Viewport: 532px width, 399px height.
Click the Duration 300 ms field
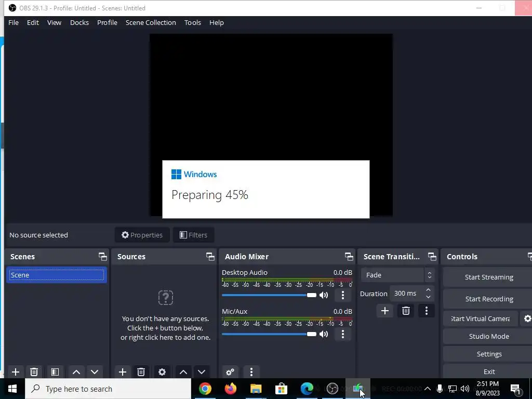point(407,294)
